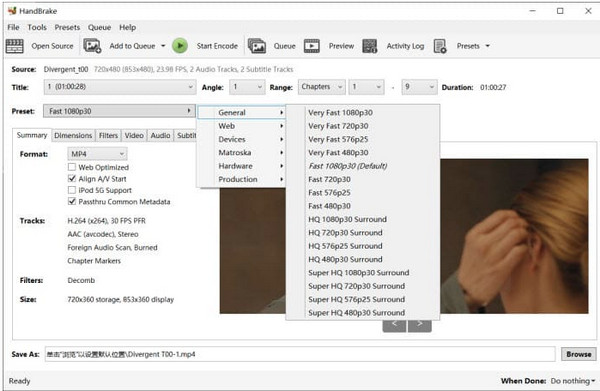
Task: Expand the Production preset category
Action: click(x=241, y=179)
